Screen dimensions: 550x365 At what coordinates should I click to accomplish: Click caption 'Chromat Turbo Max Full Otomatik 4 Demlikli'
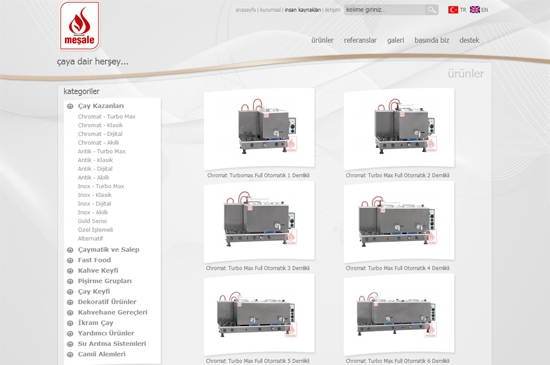tap(397, 268)
